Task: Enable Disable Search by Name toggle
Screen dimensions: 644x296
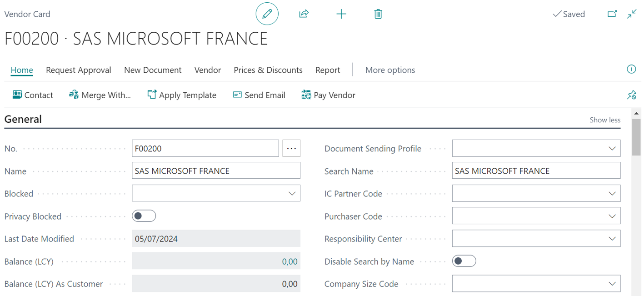Action: click(x=464, y=261)
